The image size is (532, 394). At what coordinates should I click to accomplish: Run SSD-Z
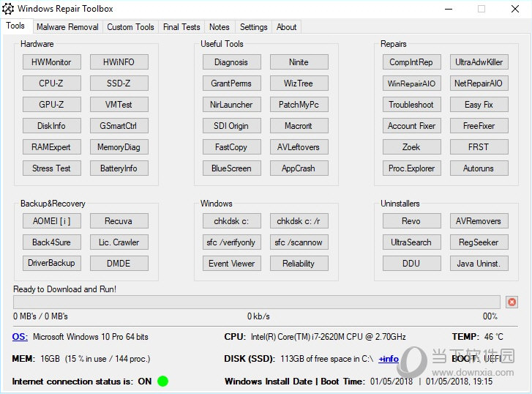[119, 83]
